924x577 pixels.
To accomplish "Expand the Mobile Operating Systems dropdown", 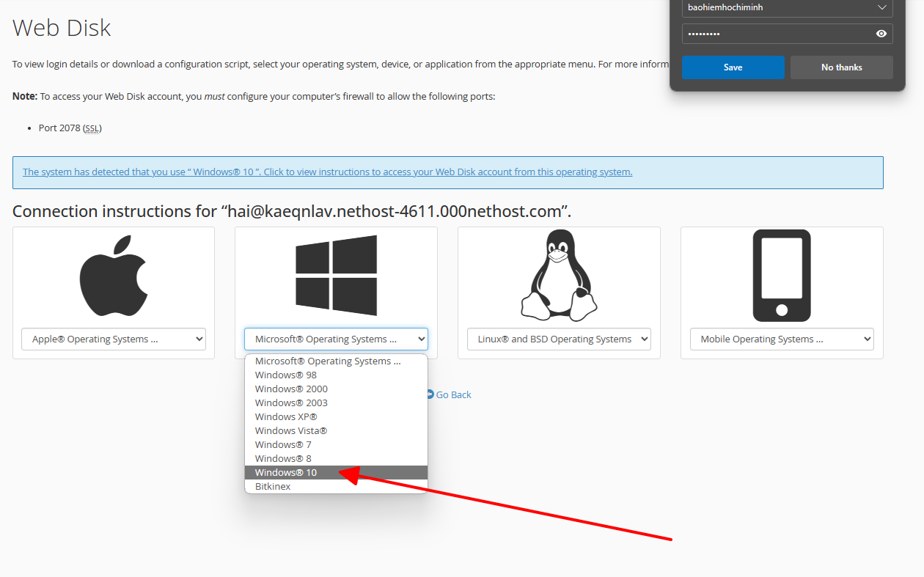I will [782, 339].
